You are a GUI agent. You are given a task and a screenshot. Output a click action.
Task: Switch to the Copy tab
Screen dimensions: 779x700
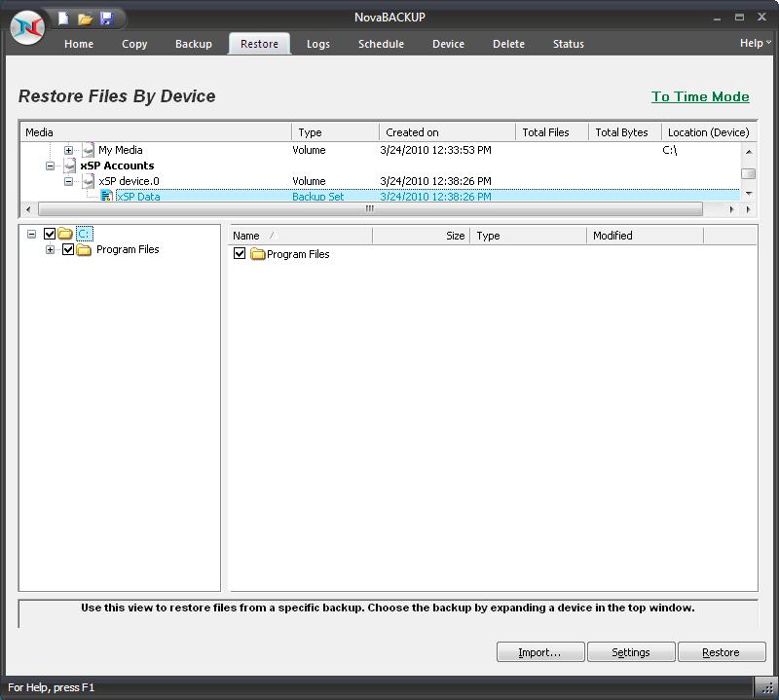click(134, 44)
